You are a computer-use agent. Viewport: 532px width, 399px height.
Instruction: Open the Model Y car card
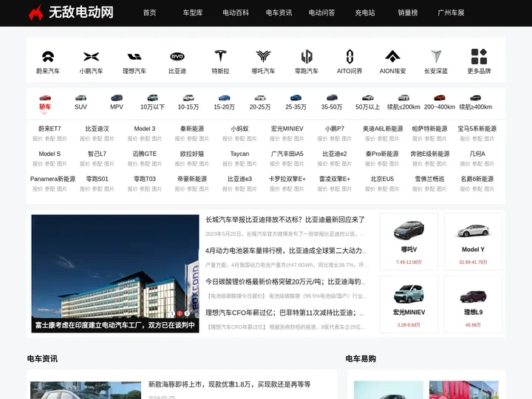click(473, 242)
